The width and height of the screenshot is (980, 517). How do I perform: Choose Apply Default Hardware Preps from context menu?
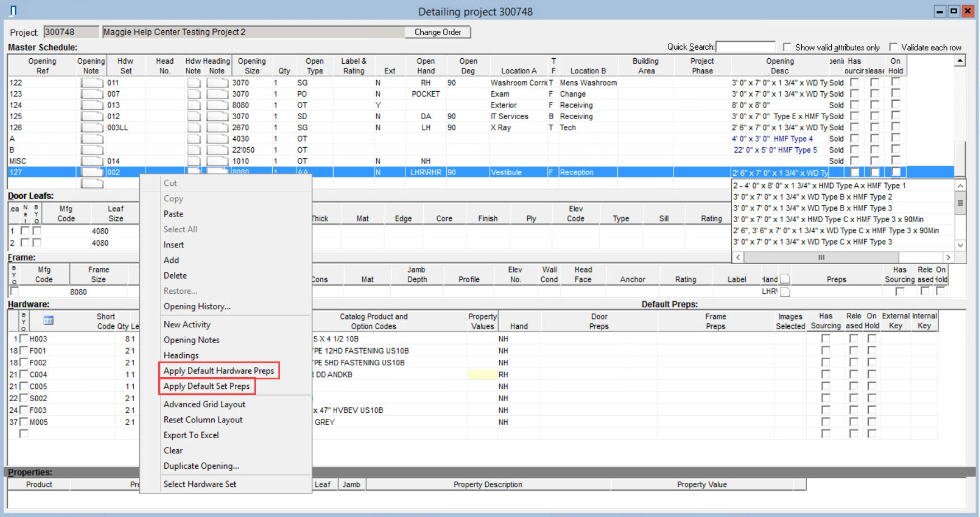[219, 370]
